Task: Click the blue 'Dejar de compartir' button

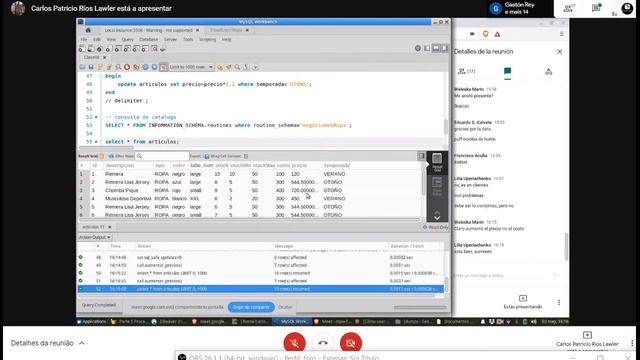Action: pyautogui.click(x=251, y=307)
